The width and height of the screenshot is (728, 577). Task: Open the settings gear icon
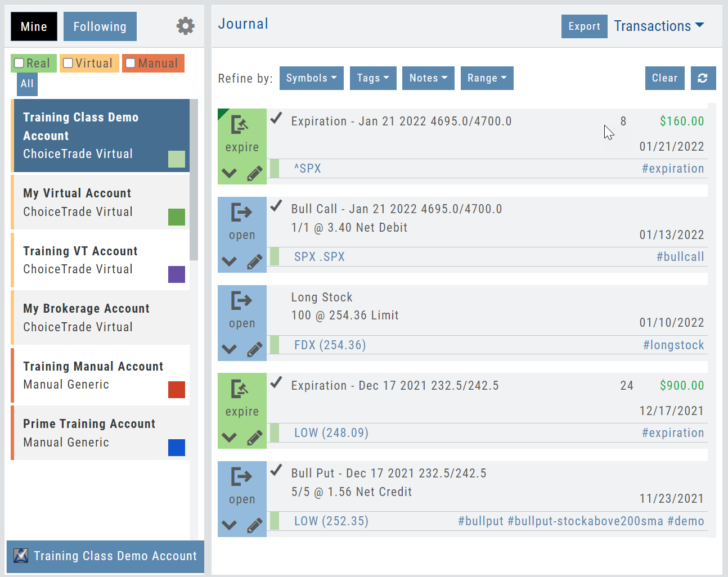coord(185,26)
